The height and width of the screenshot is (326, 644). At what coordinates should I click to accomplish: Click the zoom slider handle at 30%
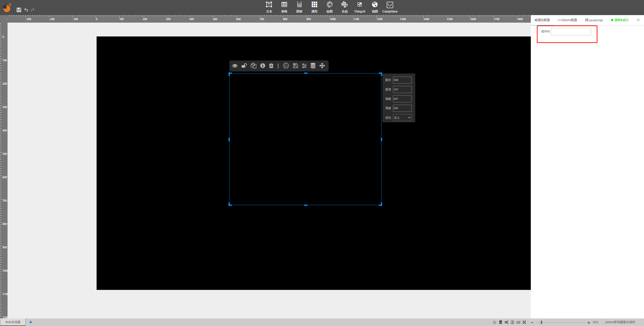(x=541, y=322)
